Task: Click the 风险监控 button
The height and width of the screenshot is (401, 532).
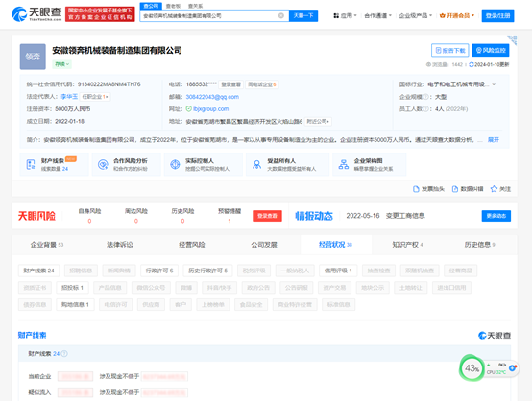Action: (491, 50)
